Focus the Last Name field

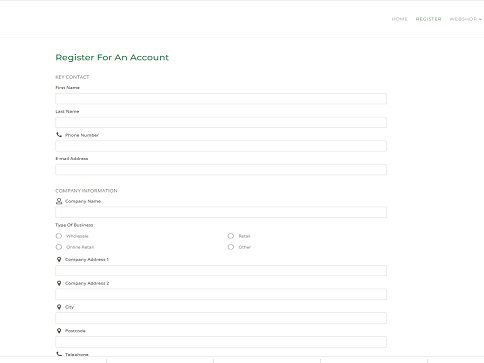[x=221, y=122]
